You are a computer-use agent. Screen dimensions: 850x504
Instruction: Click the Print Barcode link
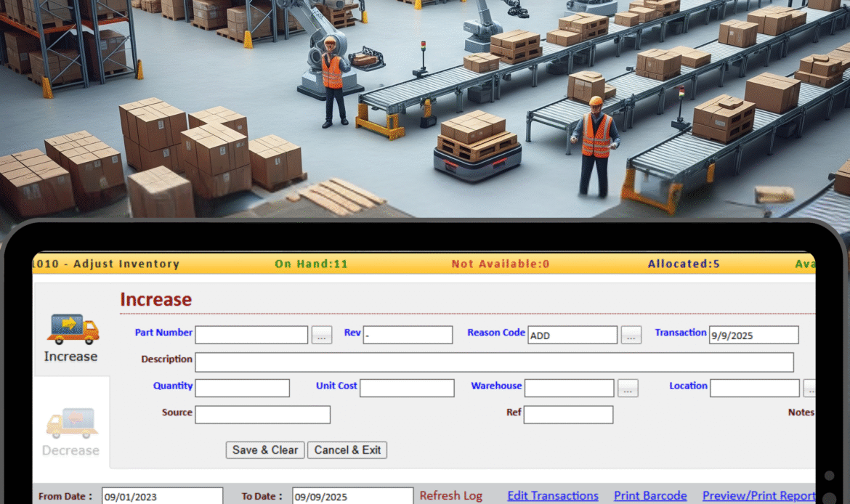point(650,495)
